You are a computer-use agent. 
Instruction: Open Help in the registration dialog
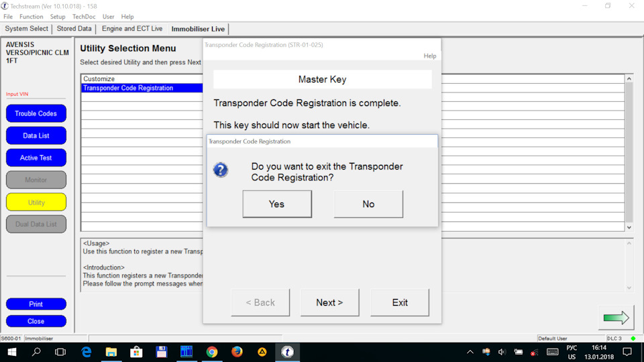pos(429,56)
